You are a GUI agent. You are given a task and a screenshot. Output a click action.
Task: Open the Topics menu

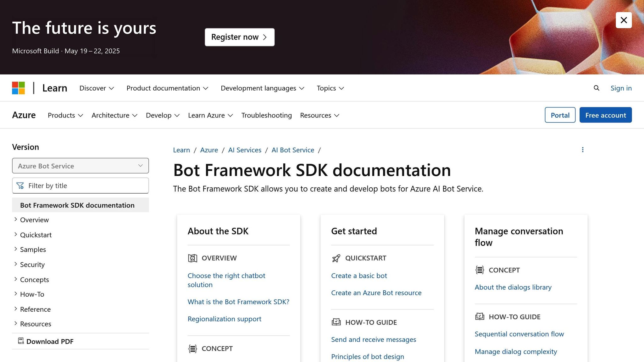[x=330, y=88]
